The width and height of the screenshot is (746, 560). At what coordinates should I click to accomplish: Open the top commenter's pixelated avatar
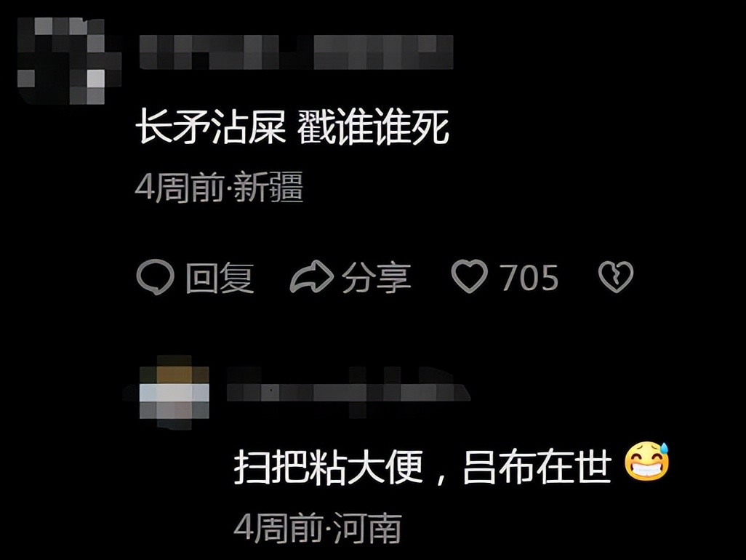[68, 61]
